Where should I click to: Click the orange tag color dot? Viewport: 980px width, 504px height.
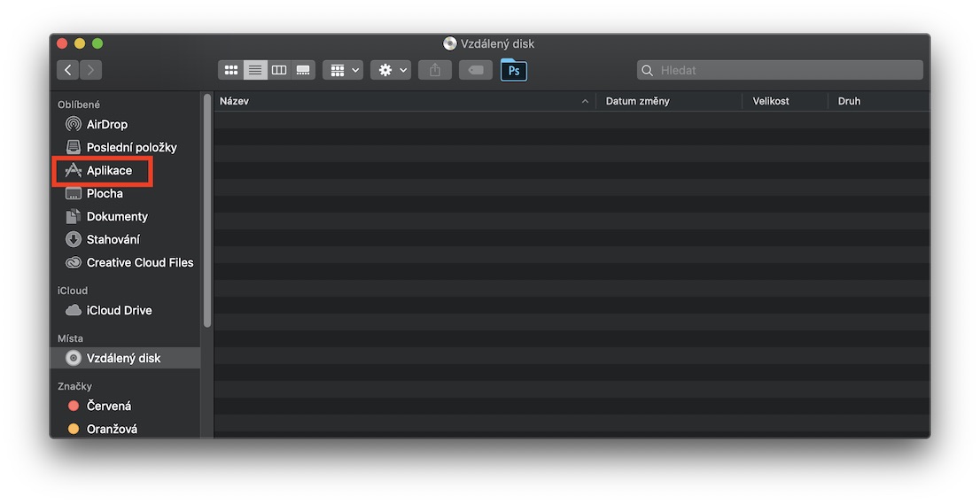[x=74, y=429]
